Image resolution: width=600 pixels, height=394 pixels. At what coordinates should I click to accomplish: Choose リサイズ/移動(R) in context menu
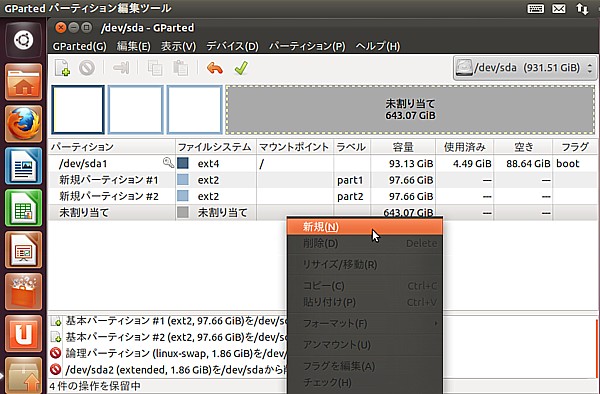[365, 264]
